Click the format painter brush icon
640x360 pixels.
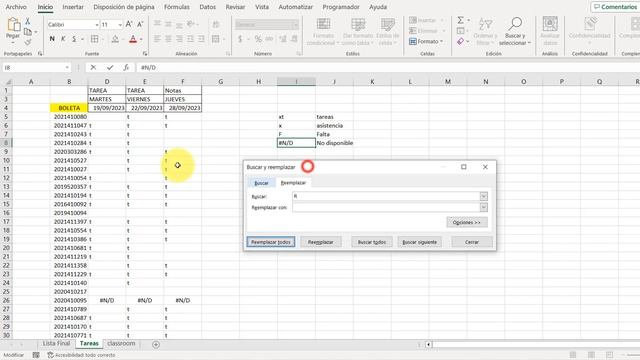pos(28,42)
